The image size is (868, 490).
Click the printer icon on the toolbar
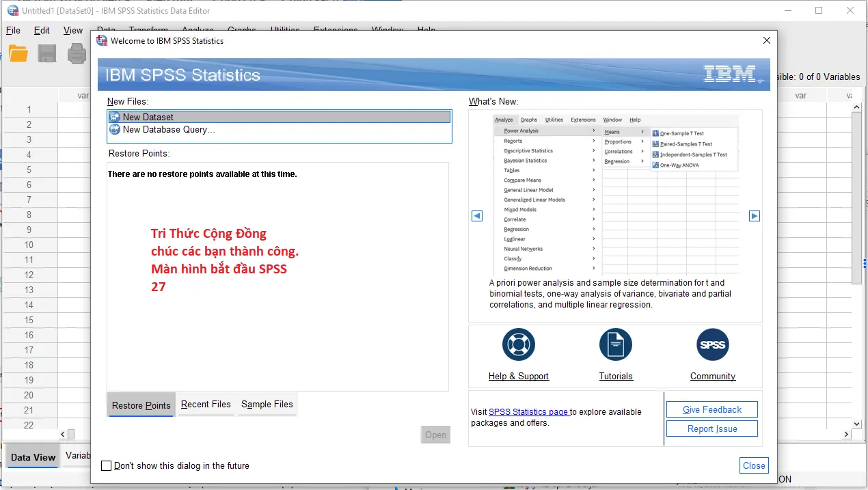(x=76, y=53)
